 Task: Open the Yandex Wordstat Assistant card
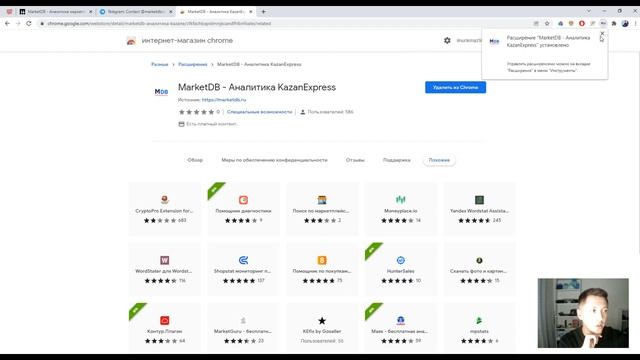pos(479,209)
